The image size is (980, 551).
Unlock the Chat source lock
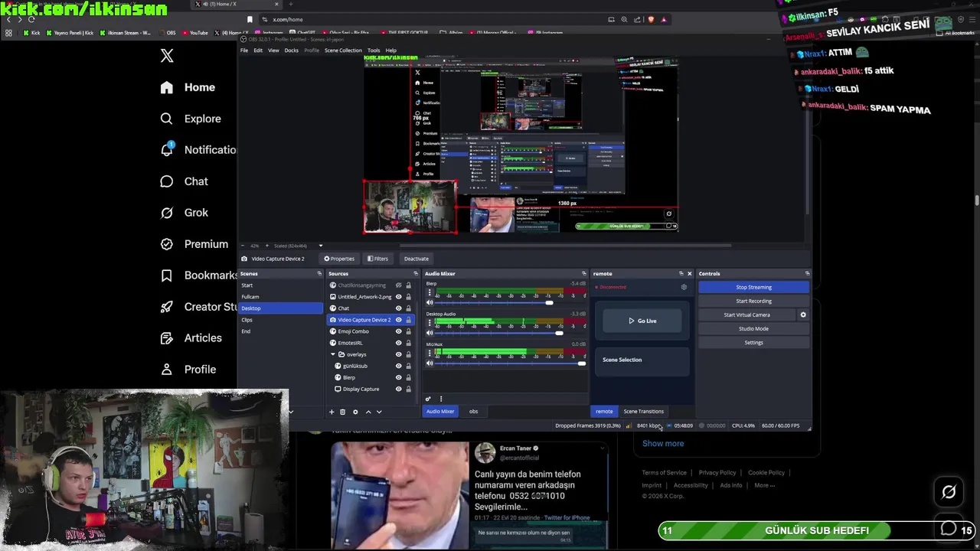coord(408,308)
